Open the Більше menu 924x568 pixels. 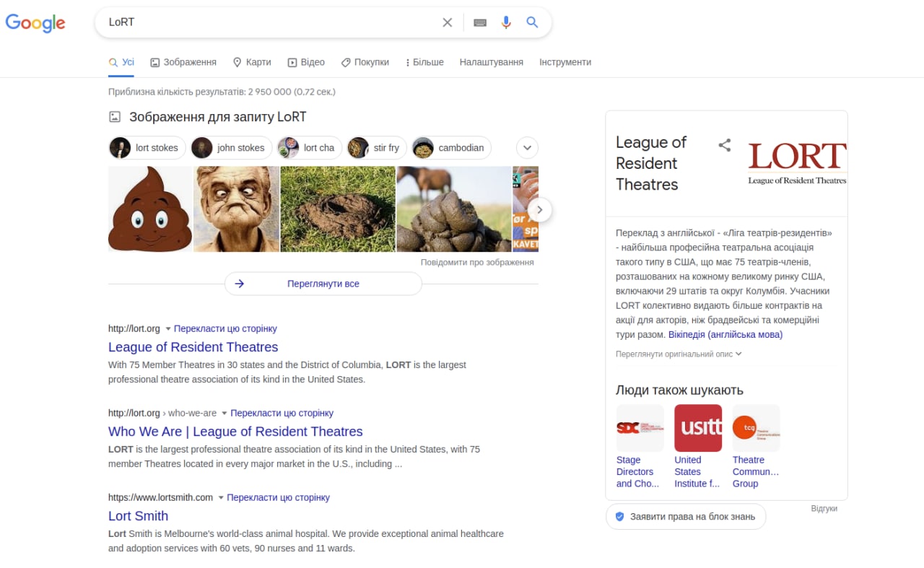424,62
